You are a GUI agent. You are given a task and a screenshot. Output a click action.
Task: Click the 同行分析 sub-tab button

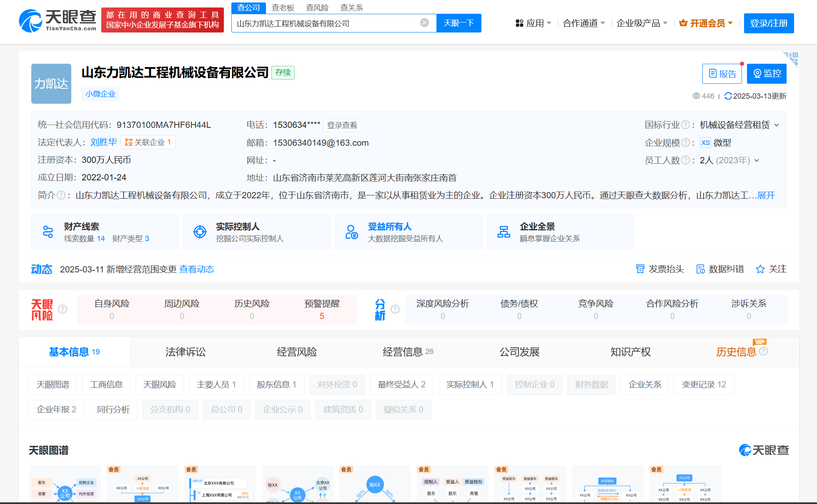click(113, 410)
